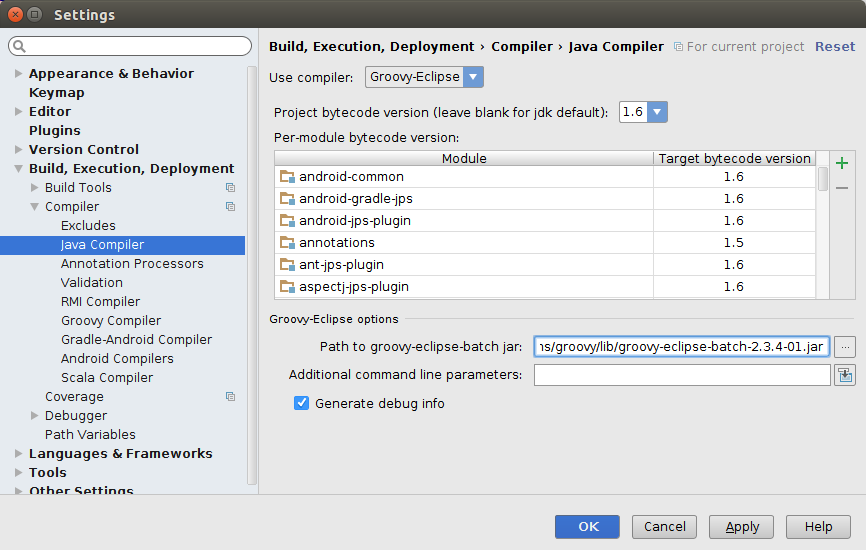Viewport: 866px width, 550px height.
Task: Click the project-level icon next to Coverage
Action: tap(230, 396)
